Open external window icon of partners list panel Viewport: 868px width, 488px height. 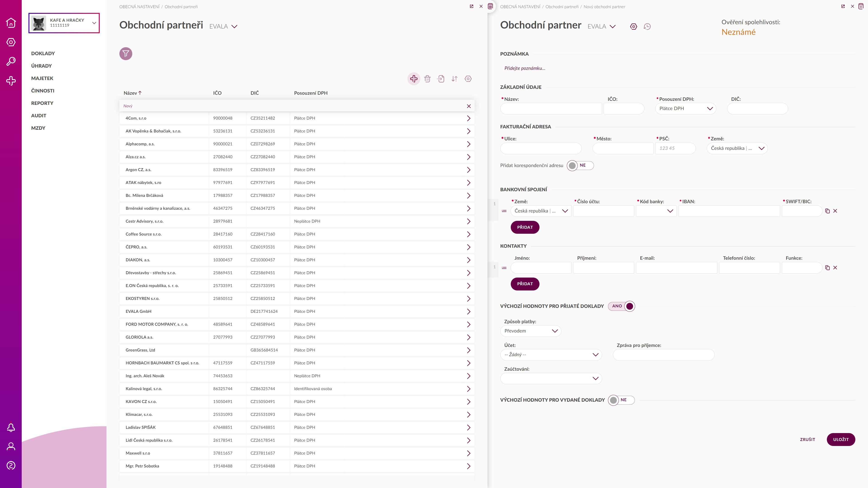tap(471, 6)
